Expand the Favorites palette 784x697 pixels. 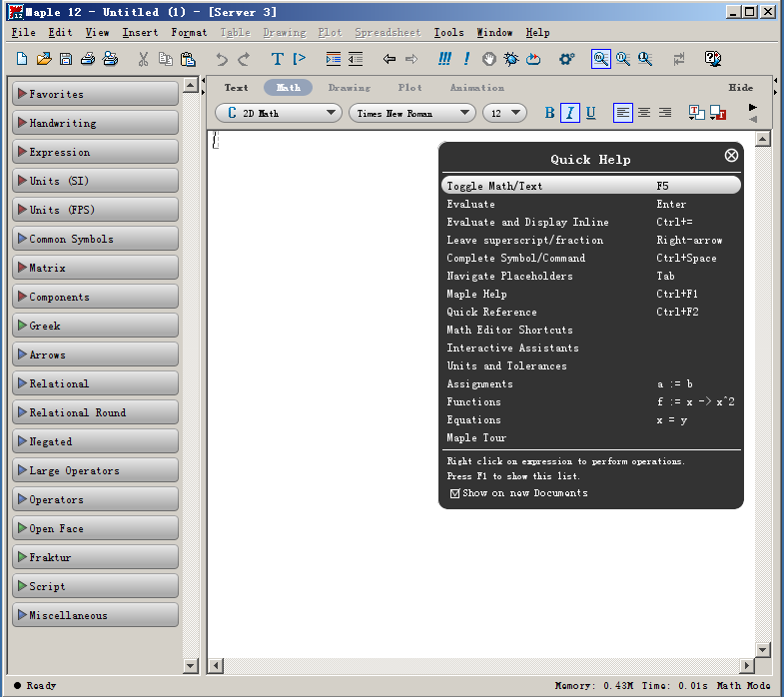point(95,94)
